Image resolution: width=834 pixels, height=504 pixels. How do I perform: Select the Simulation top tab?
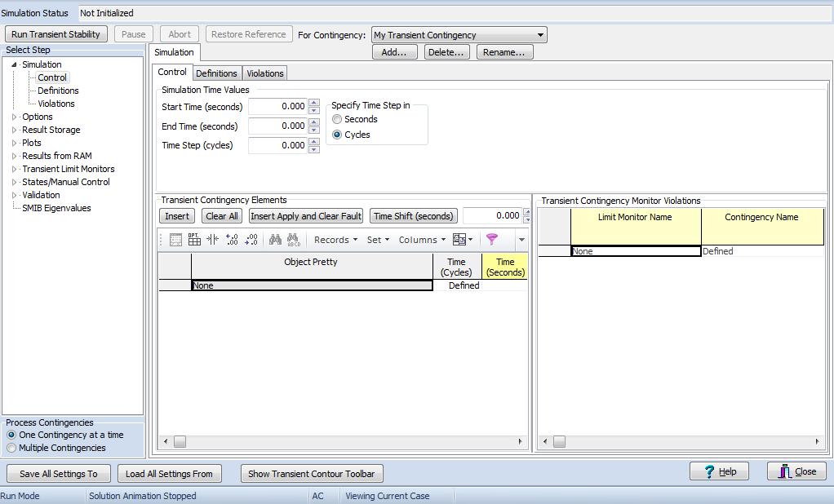174,52
